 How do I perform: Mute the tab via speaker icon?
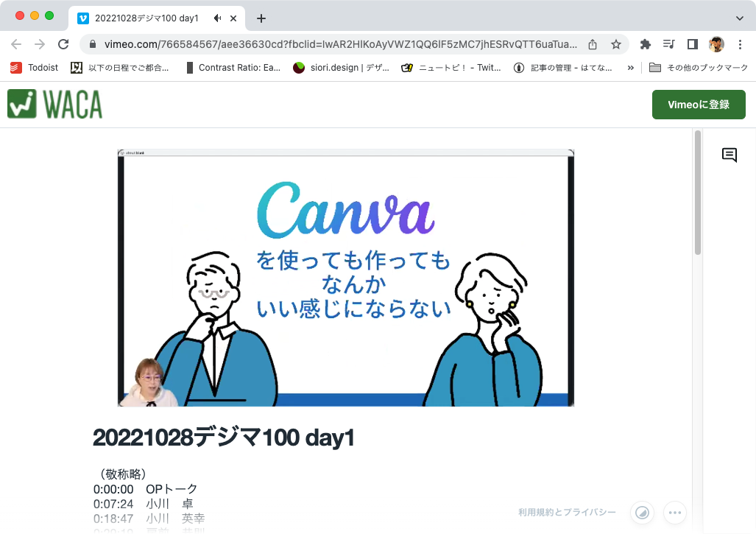pos(217,18)
